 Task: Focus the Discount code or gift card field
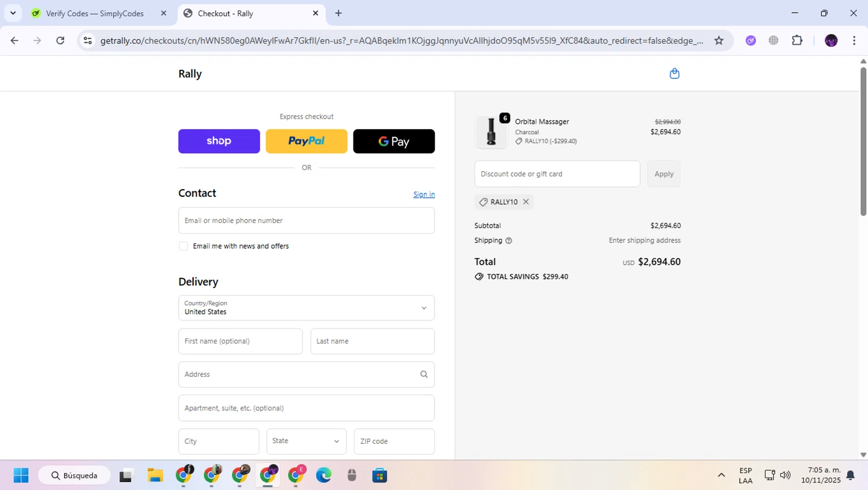click(557, 174)
